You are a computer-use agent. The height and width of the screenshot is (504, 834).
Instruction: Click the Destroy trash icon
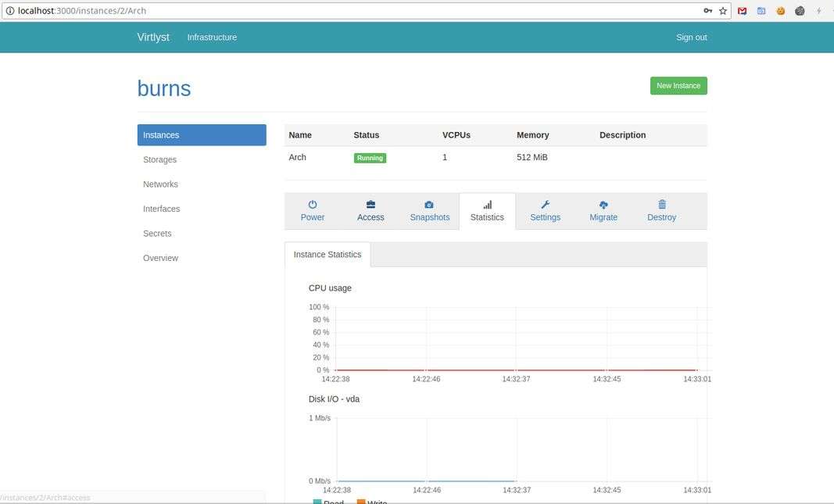661,205
